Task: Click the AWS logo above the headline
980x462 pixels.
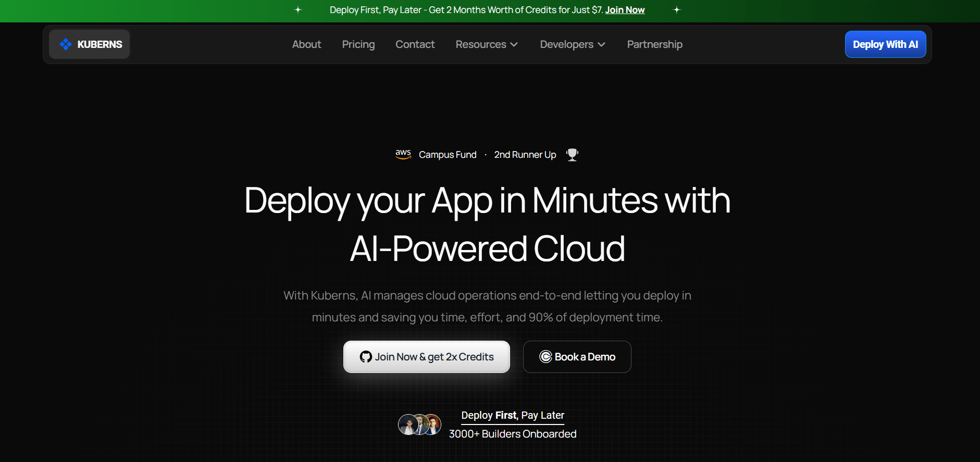Action: coord(403,154)
